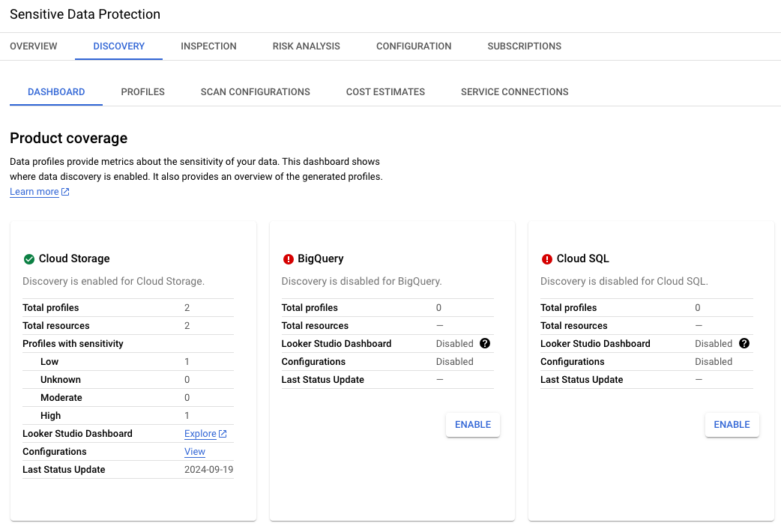Open the Cost Estimates sub-tab
Viewport: 781px width, 532px height.
(x=385, y=92)
